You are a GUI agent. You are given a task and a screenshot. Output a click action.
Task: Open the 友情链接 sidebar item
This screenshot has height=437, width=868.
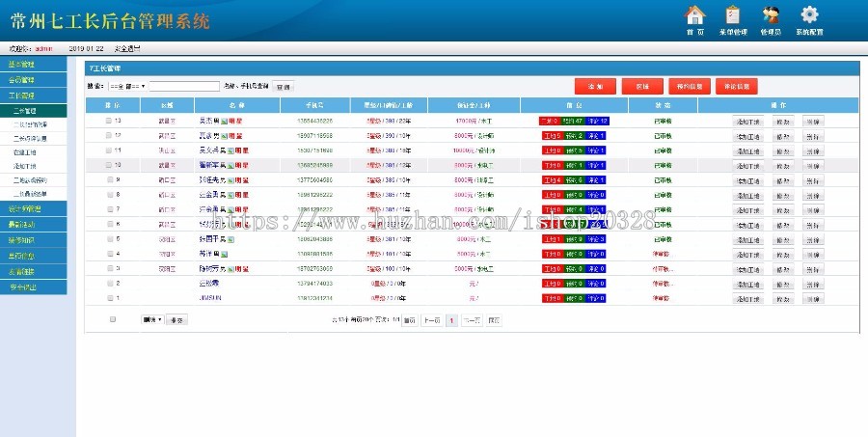click(x=33, y=271)
